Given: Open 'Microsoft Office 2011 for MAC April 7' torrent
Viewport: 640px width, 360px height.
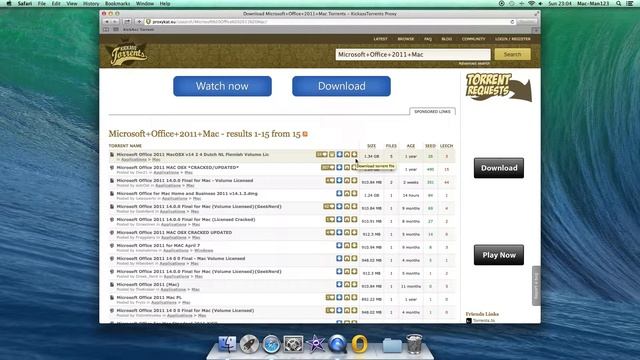Looking at the screenshot, I should pyautogui.click(x=158, y=245).
